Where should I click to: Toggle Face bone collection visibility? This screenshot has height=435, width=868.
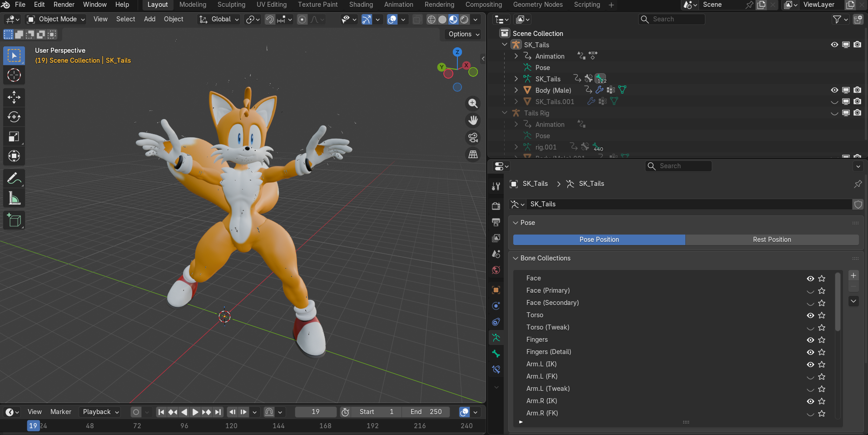click(810, 279)
